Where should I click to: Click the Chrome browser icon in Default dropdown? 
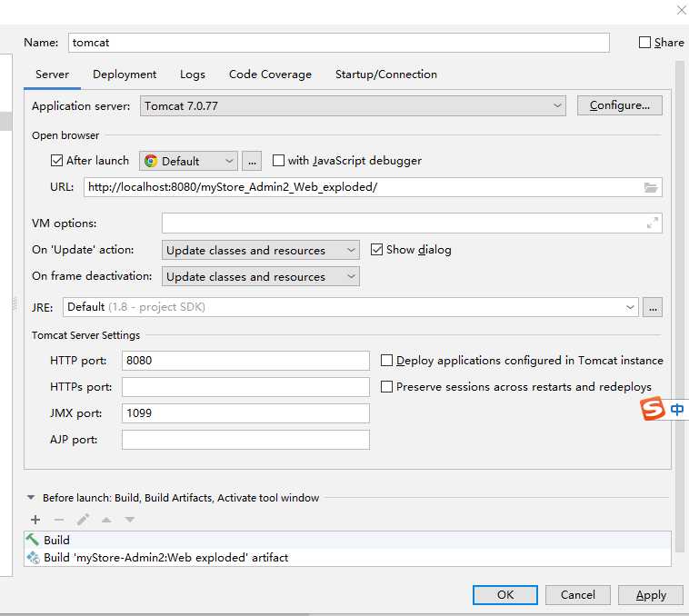[x=151, y=161]
